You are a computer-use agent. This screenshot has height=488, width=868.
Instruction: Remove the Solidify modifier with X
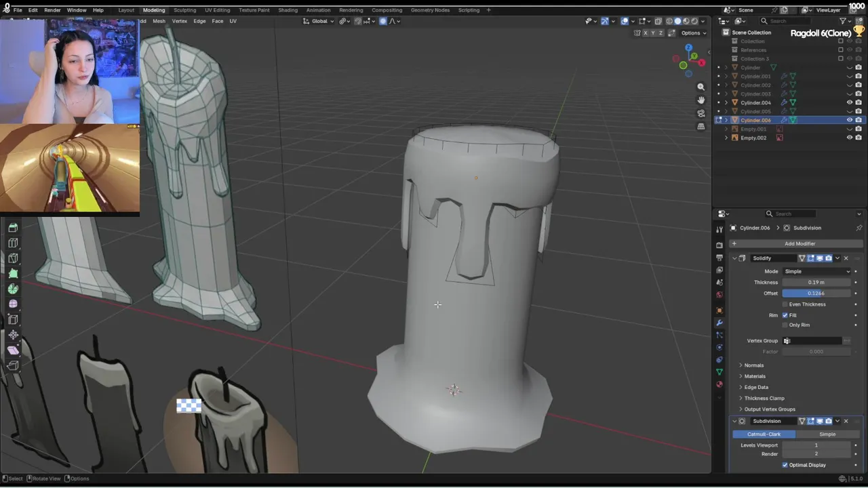[x=846, y=258]
